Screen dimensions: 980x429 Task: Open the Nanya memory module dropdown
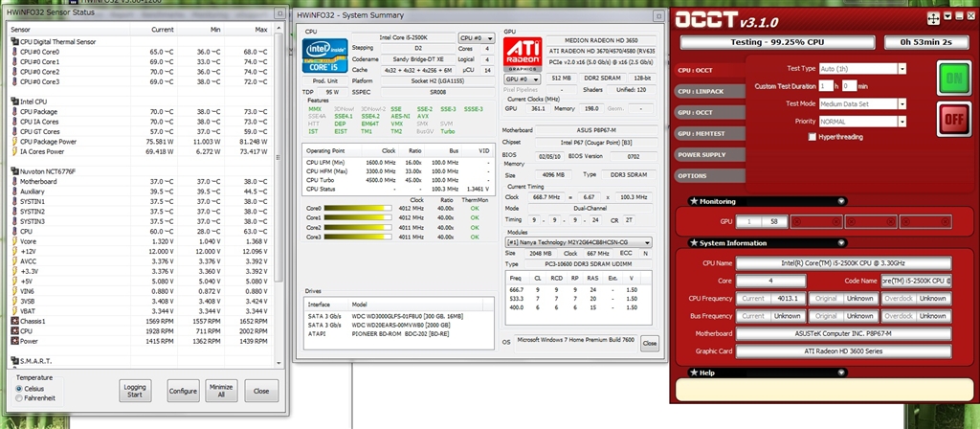578,242
